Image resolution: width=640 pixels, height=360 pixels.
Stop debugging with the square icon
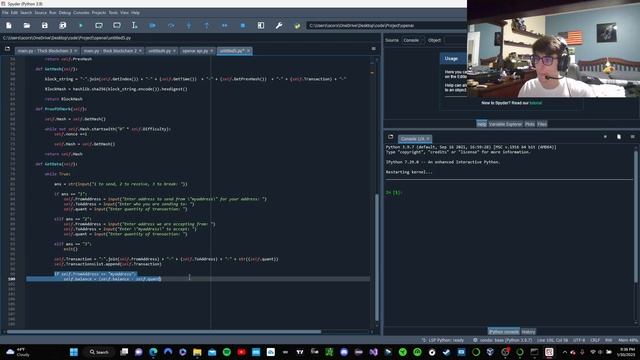click(x=242, y=25)
